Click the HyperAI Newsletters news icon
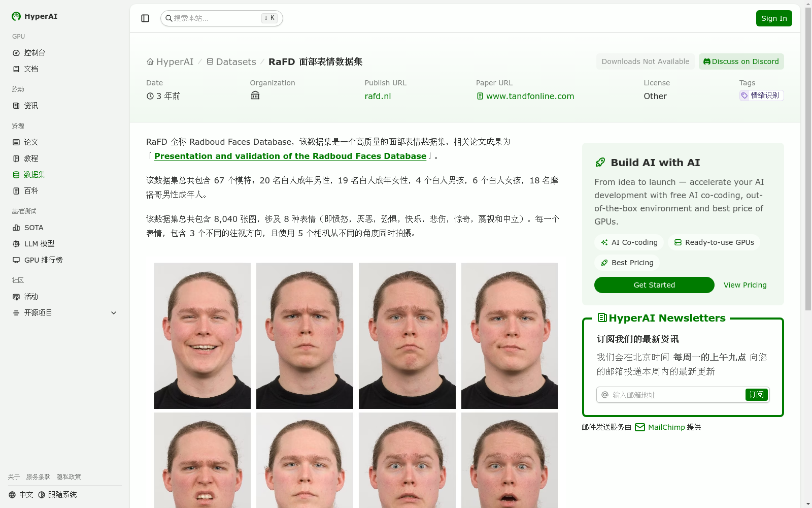The height and width of the screenshot is (508, 812). coord(602,318)
